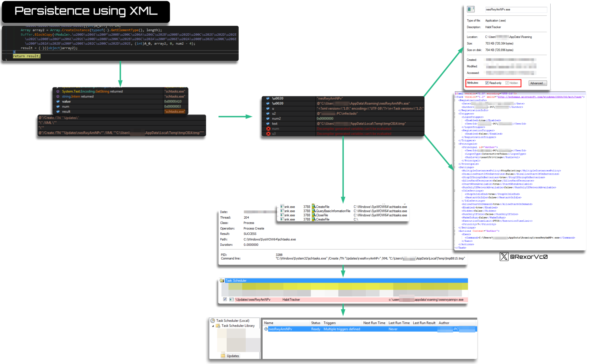589x364 pixels.
Task: Click the Updates folder icon in tree
Action: pyautogui.click(x=223, y=356)
